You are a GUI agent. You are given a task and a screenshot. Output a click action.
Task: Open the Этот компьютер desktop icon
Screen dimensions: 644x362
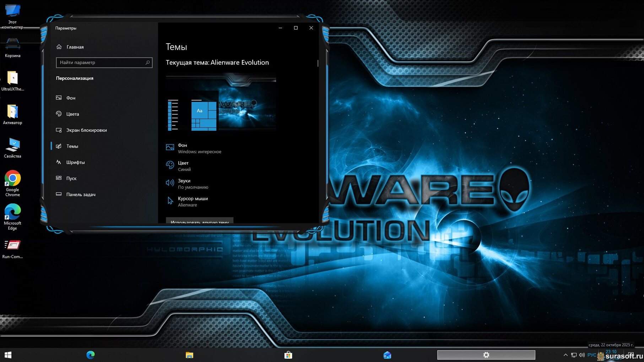click(12, 16)
